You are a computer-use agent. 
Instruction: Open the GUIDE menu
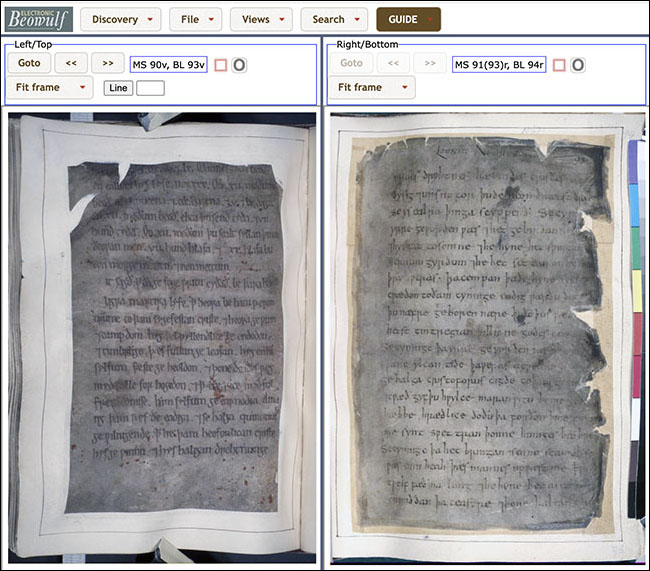coord(408,19)
